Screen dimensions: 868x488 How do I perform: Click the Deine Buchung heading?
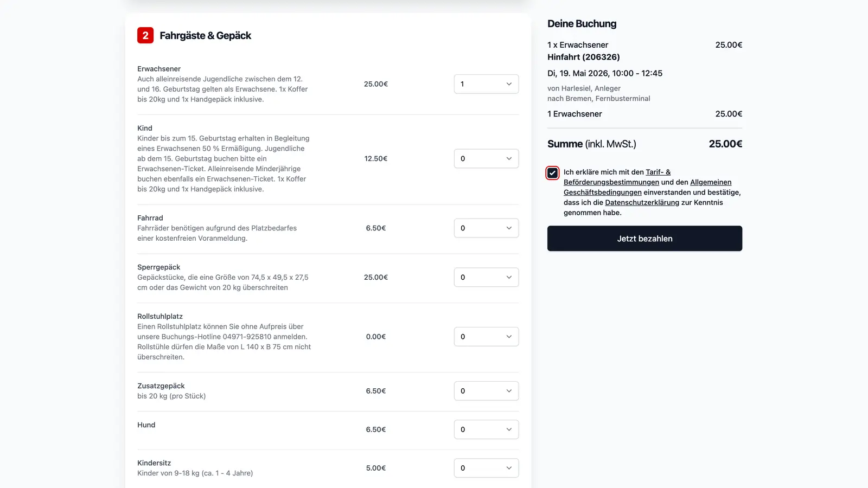tap(582, 24)
